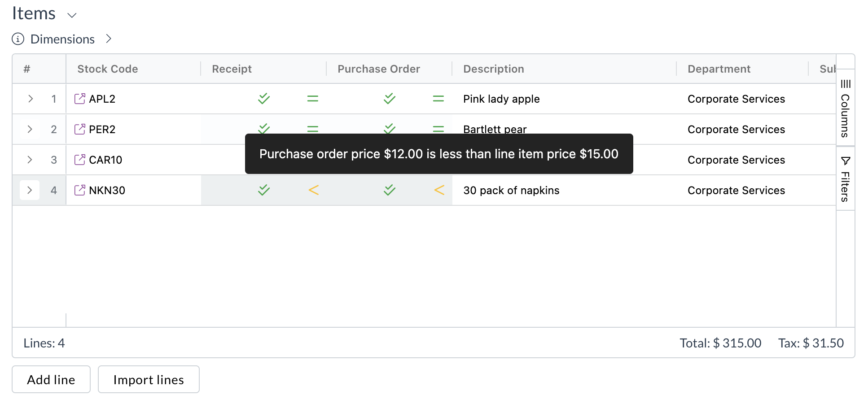Click the Import lines button

(149, 380)
